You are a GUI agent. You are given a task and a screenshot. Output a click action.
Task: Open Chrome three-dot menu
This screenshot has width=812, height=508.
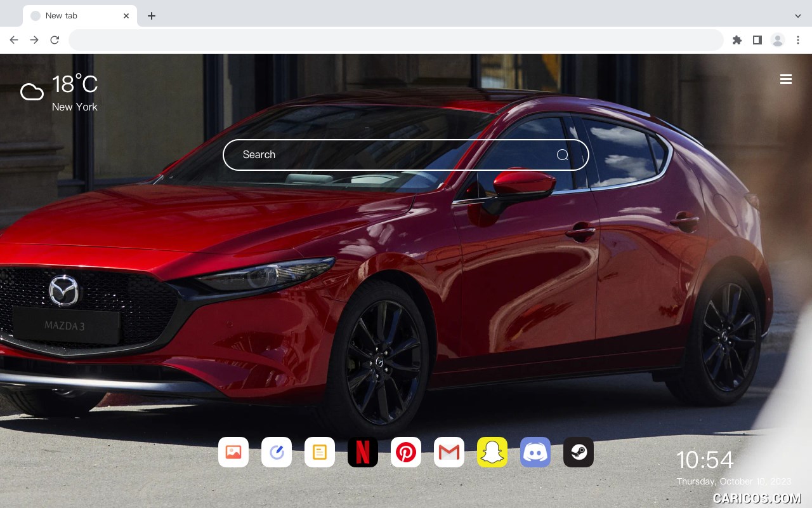(798, 40)
